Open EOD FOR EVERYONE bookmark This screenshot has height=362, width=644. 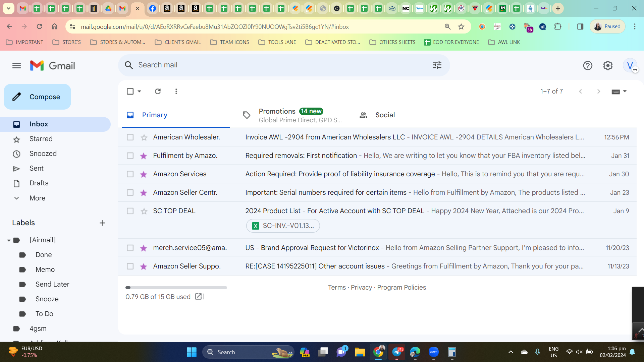pyautogui.click(x=451, y=42)
